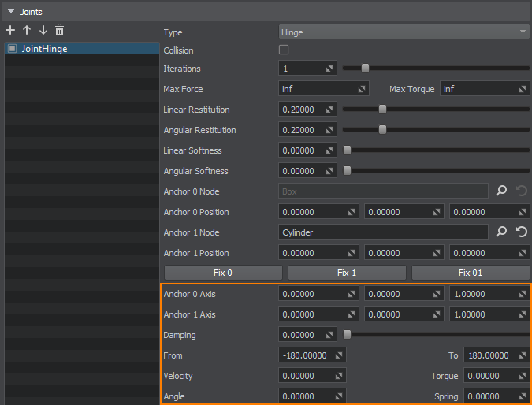
Task: Click the Anchor 0 Position Z field
Action: click(x=489, y=212)
